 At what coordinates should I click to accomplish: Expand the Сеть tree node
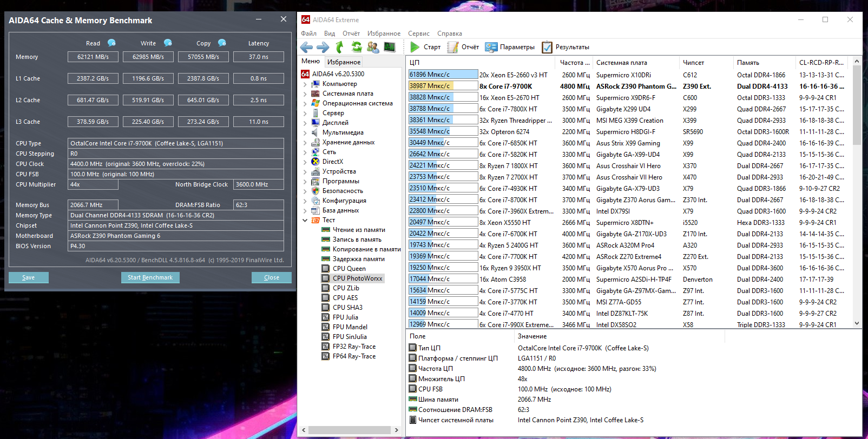point(305,152)
